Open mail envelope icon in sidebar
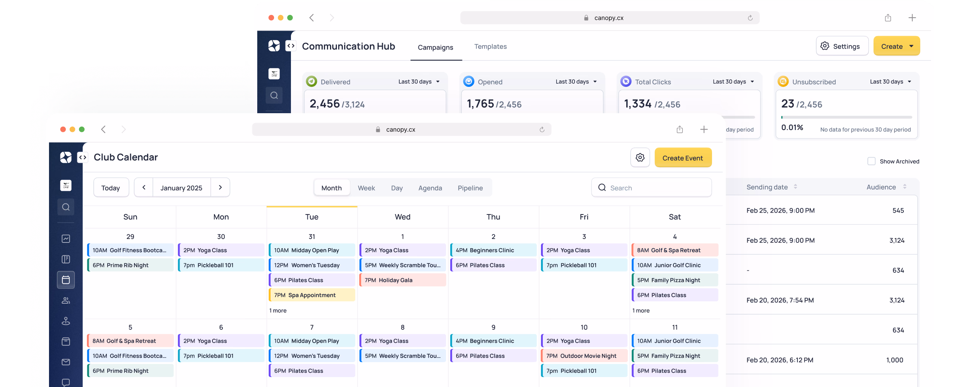This screenshot has width=980, height=387. tap(66, 362)
